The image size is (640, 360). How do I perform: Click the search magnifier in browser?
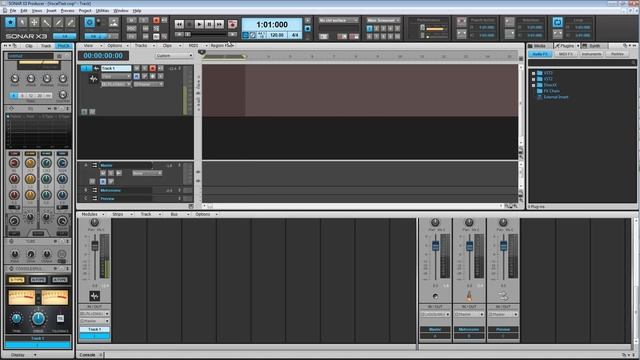point(633,62)
